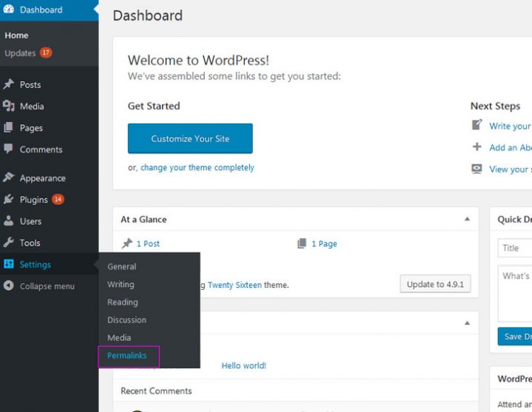
Task: Open the View your site link
Action: click(x=511, y=169)
